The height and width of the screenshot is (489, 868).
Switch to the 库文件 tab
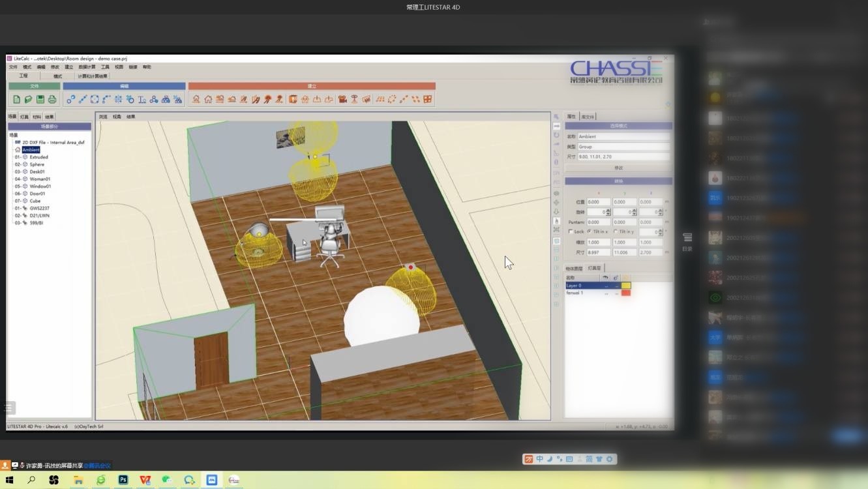point(588,117)
